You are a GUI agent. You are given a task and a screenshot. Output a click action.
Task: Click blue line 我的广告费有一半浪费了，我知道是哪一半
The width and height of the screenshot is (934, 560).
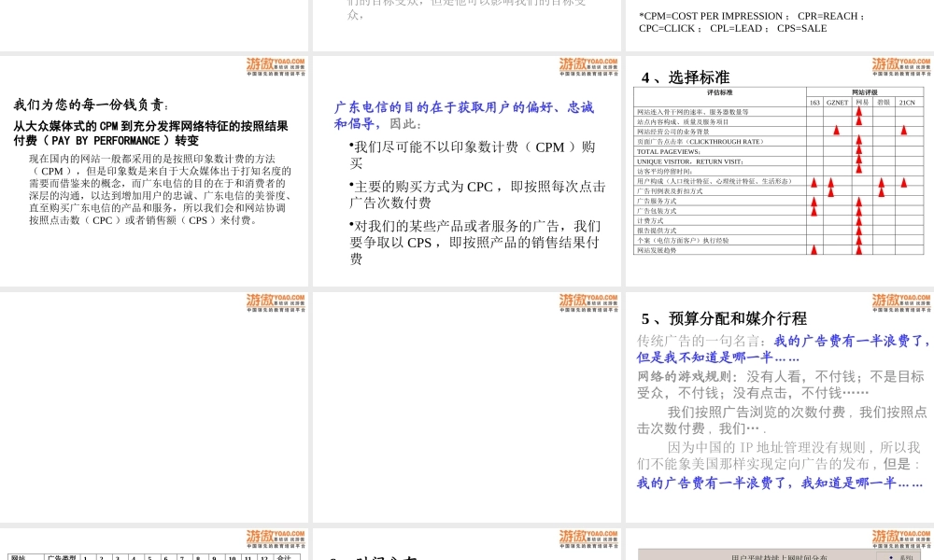click(780, 483)
